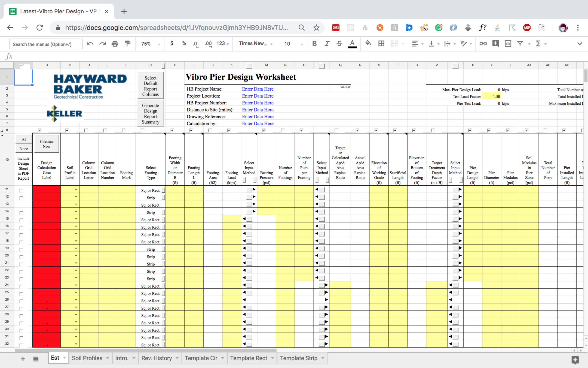
Task: Click the paint format roller icon
Action: click(127, 44)
